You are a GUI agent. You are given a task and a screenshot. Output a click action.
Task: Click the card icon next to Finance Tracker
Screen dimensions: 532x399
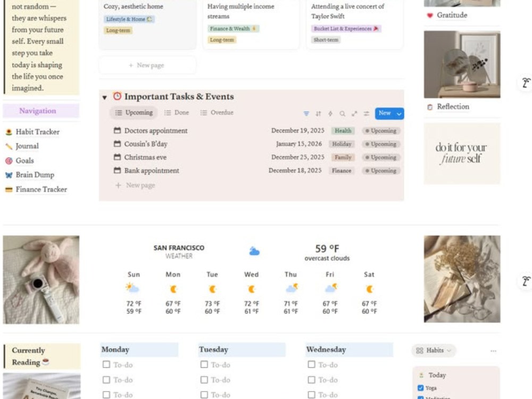pyautogui.click(x=9, y=190)
